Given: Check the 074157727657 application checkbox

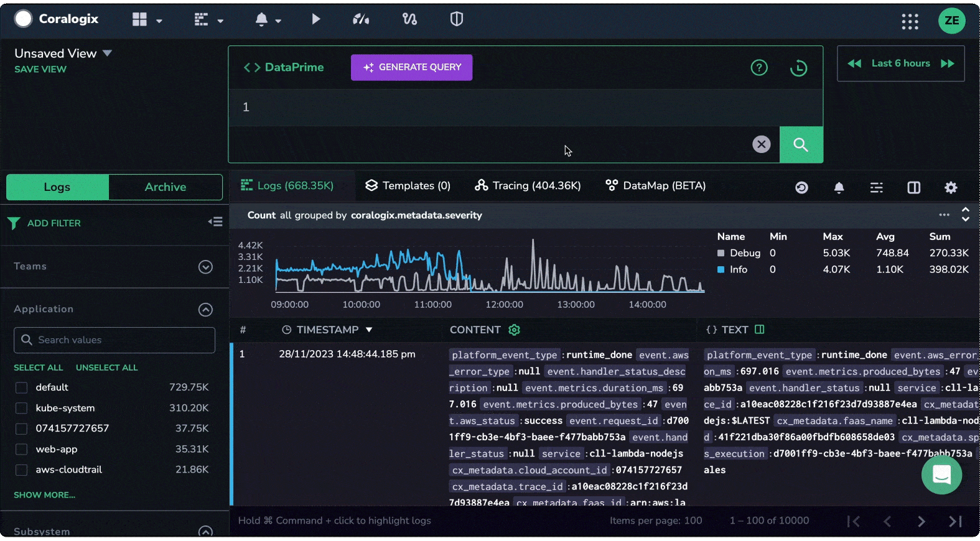Looking at the screenshot, I should coord(21,428).
